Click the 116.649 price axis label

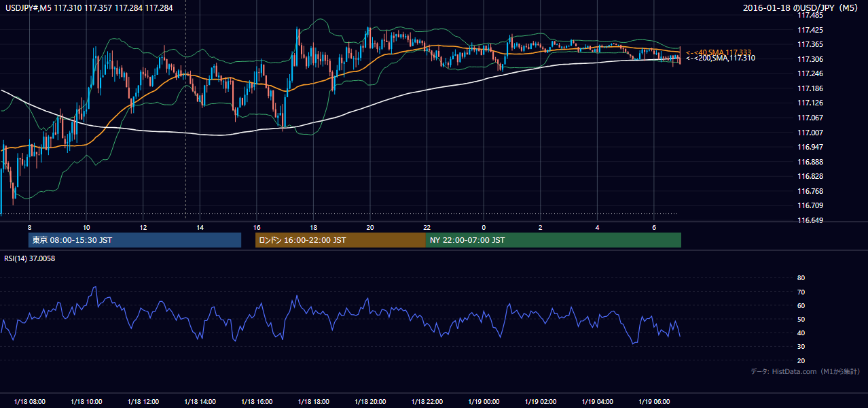pyautogui.click(x=811, y=220)
